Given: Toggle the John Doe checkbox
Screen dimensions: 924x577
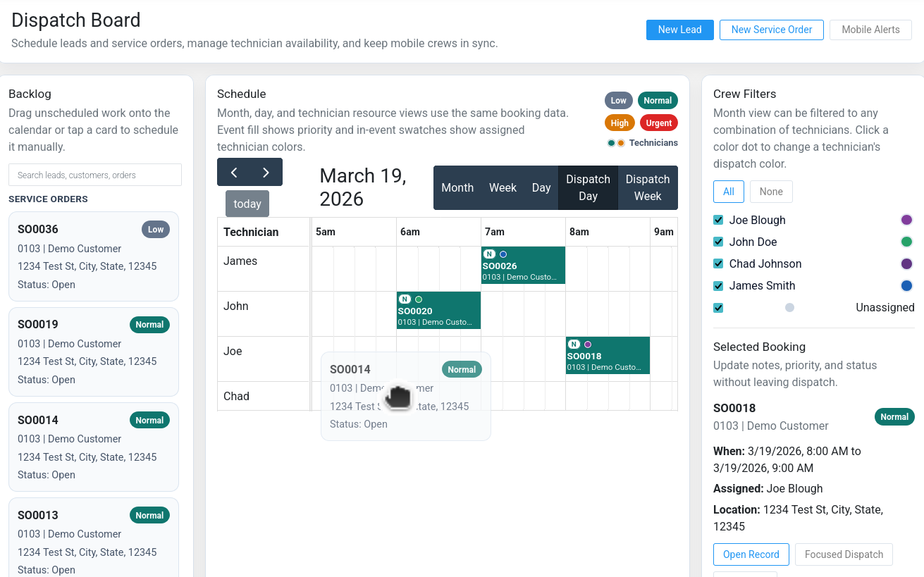Looking at the screenshot, I should [718, 242].
